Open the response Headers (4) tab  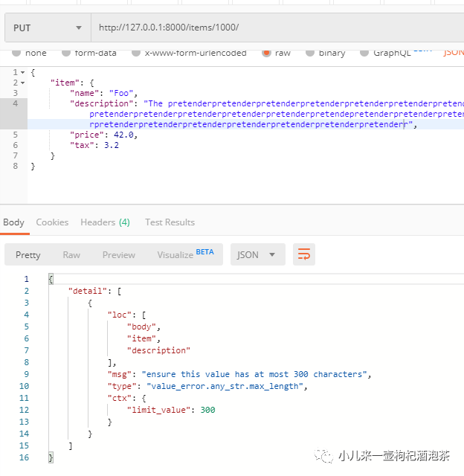pyautogui.click(x=105, y=222)
